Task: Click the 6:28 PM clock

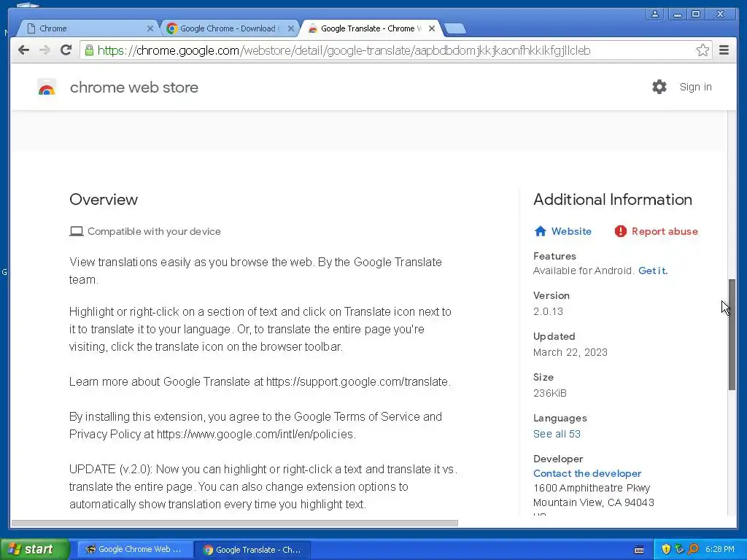Action: click(x=720, y=550)
